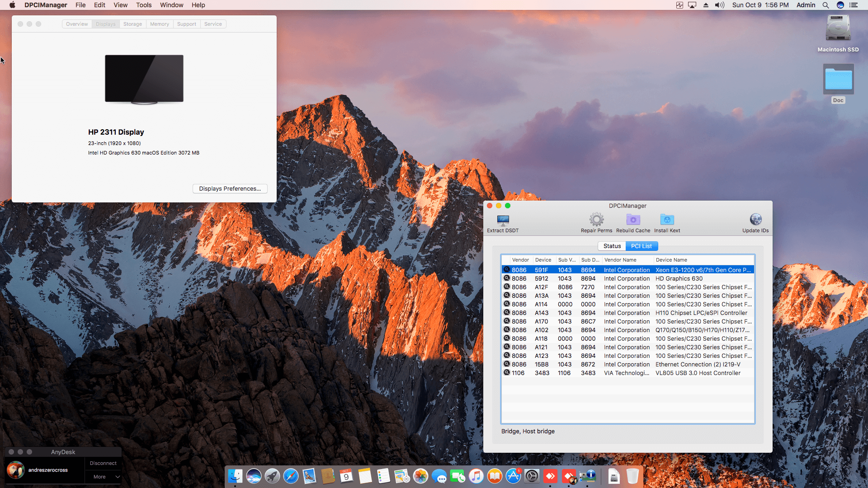Image resolution: width=868 pixels, height=488 pixels.
Task: Open the Tools menu
Action: click(144, 5)
